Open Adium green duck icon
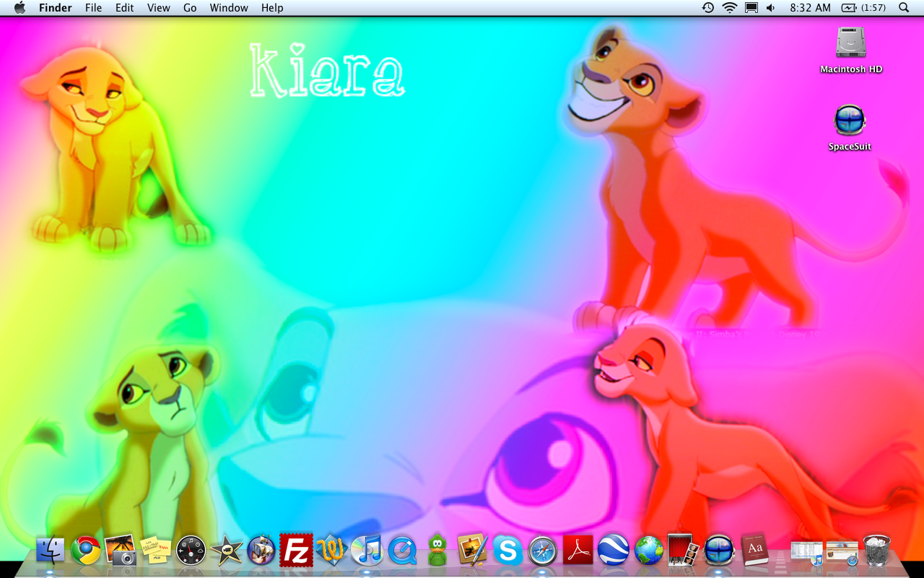This screenshot has width=924, height=578. click(437, 551)
